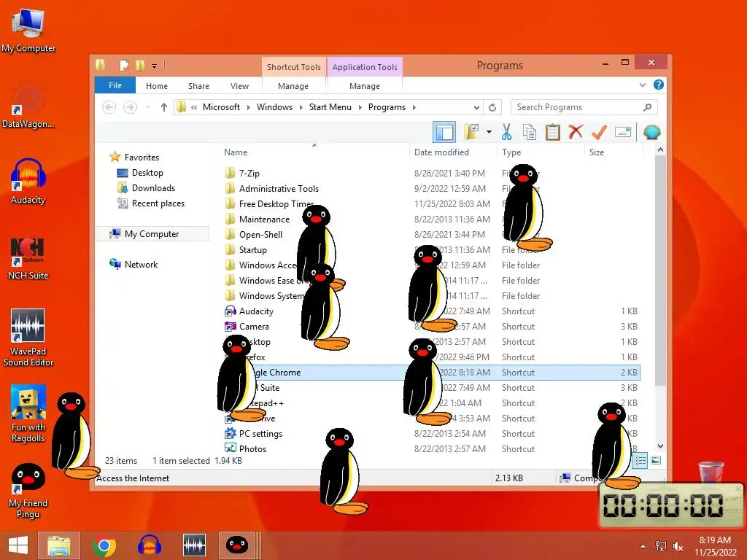This screenshot has width=747, height=560.
Task: Click the Up arrow navigation button
Action: (x=164, y=107)
